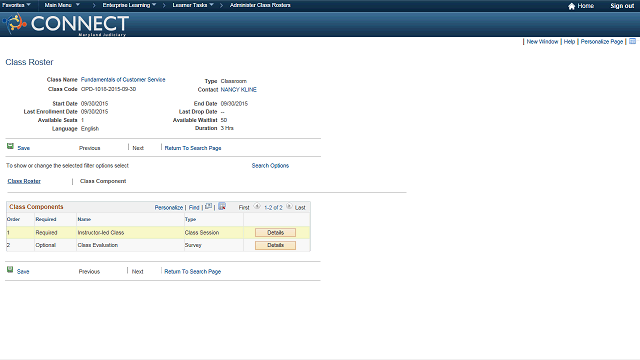Click the Home house icon
Screen dimensions: 640x360
(571, 6)
